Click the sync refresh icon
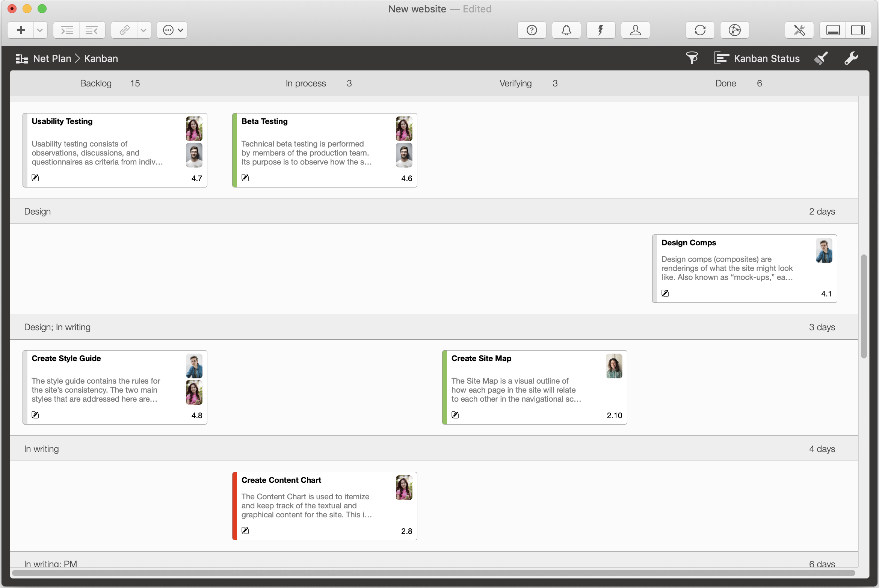Screen dimensions: 879x588 tap(700, 30)
